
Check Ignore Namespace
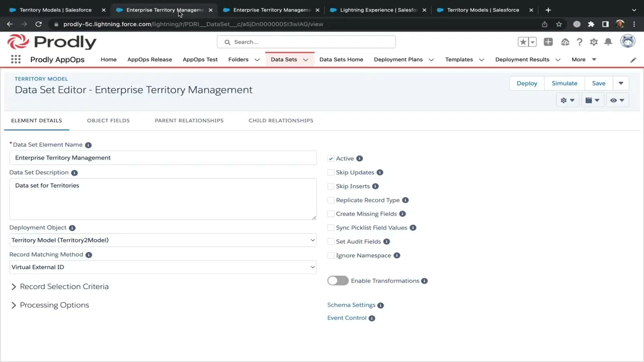331,255
